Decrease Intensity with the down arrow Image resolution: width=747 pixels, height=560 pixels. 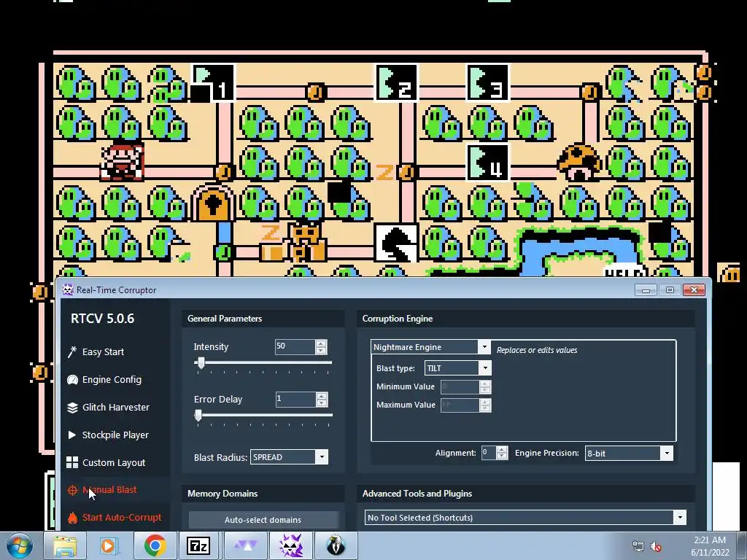coord(321,350)
